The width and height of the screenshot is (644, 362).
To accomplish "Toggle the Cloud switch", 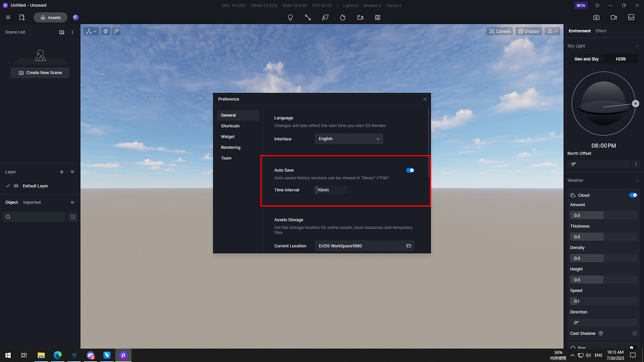I will (x=633, y=195).
